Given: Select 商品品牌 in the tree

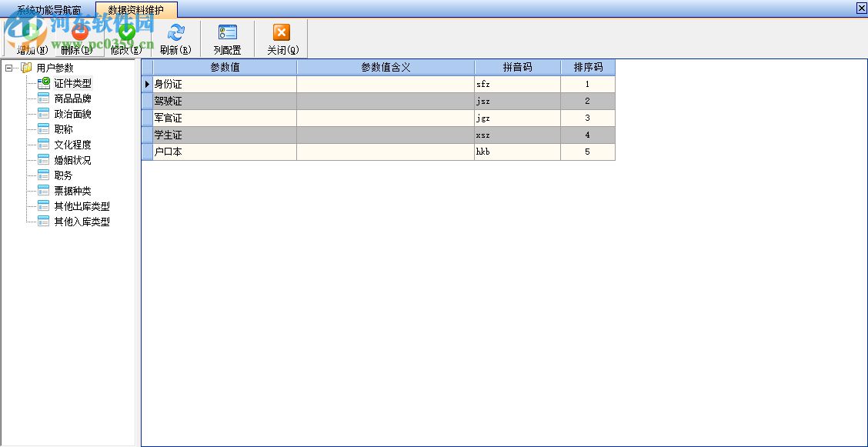Looking at the screenshot, I should (x=72, y=99).
